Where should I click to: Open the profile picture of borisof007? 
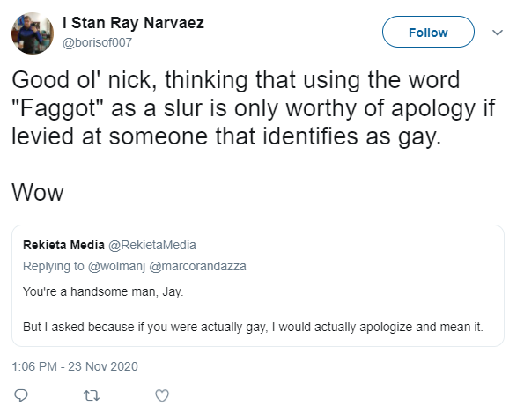[x=33, y=33]
